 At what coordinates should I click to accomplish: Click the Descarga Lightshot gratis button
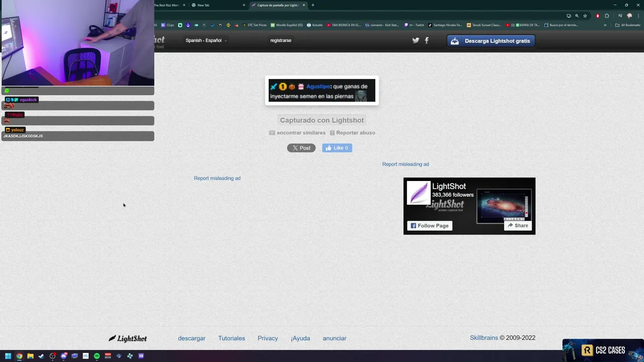(491, 41)
